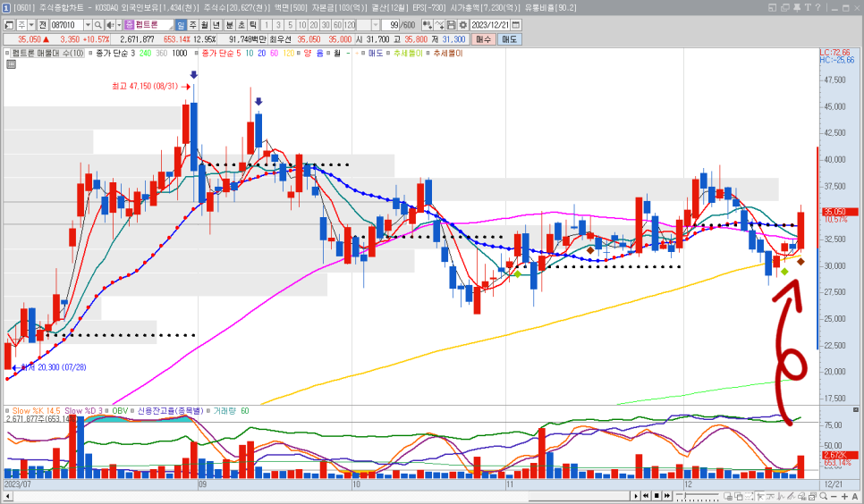
Task: Set interval to 30
Action: pyautogui.click(x=325, y=25)
